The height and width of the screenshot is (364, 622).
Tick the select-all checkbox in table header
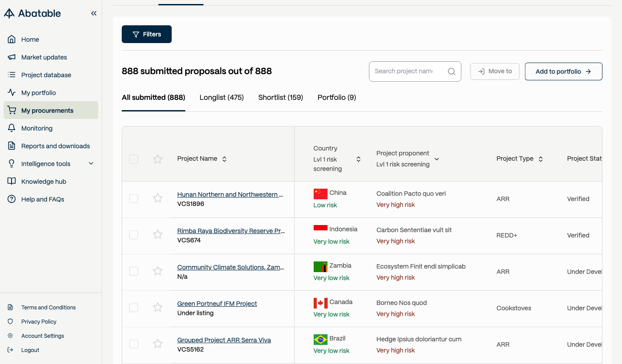(x=134, y=159)
